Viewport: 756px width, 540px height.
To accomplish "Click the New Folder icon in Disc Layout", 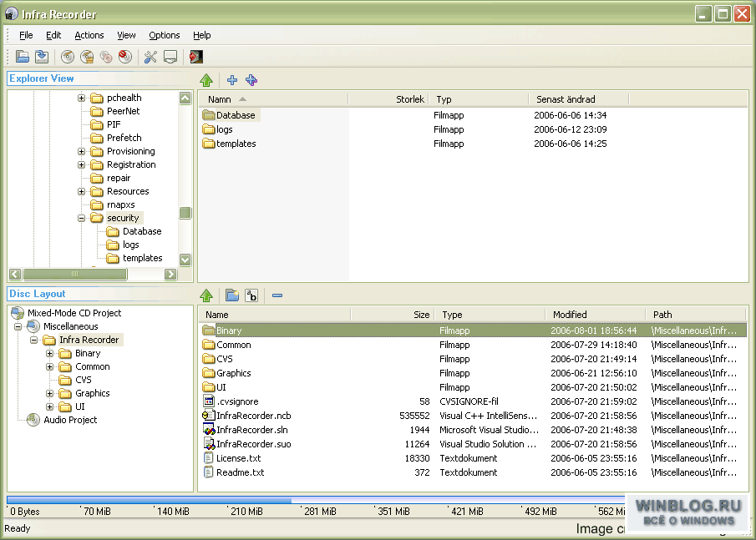I will (232, 295).
